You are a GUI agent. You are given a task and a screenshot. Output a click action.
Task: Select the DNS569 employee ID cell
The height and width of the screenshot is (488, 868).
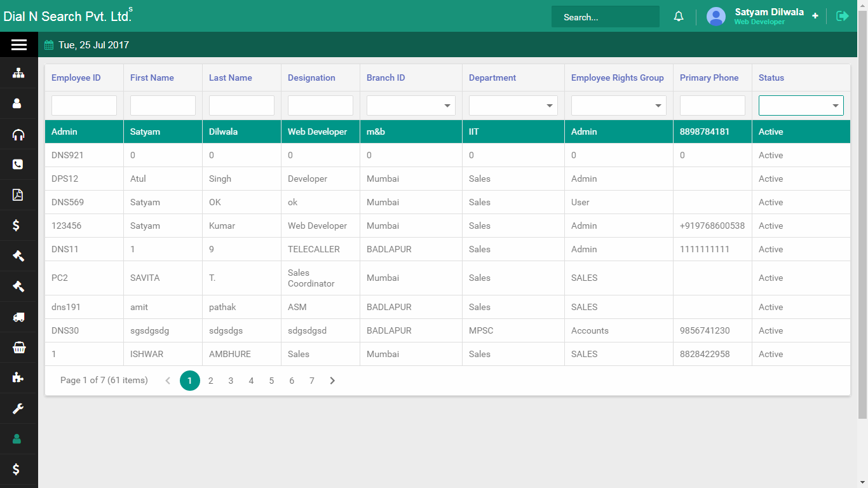click(84, 202)
